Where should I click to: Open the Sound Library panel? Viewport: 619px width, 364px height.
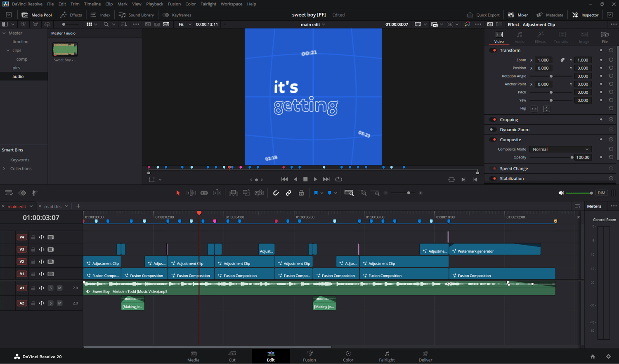(x=136, y=15)
